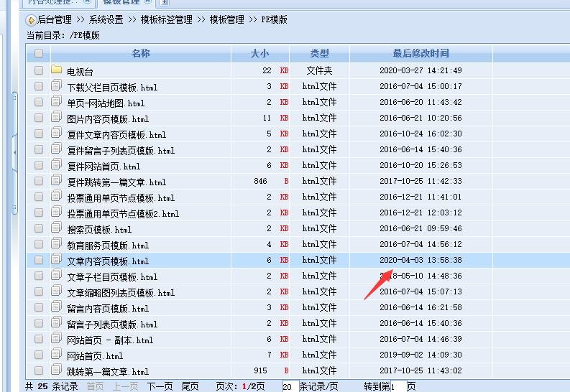Jump to 尾页 of the file list

coord(190,386)
